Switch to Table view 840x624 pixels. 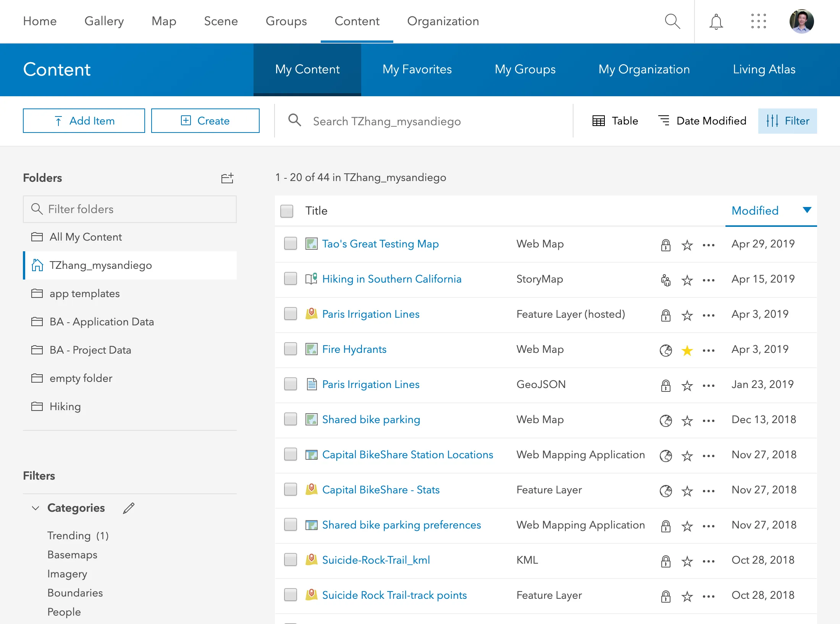pos(615,121)
